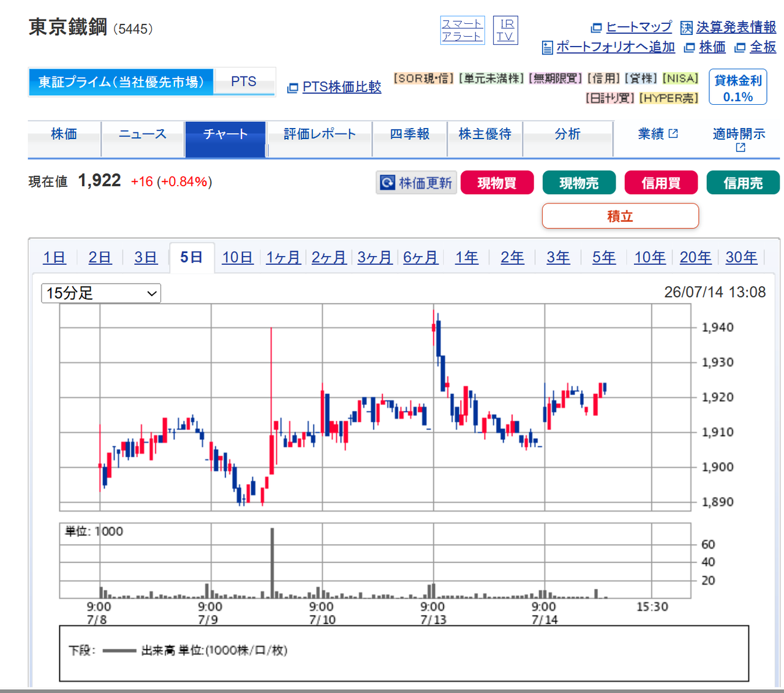Show the 3日 chart range
Screen dimensions: 784x693
pyautogui.click(x=146, y=257)
